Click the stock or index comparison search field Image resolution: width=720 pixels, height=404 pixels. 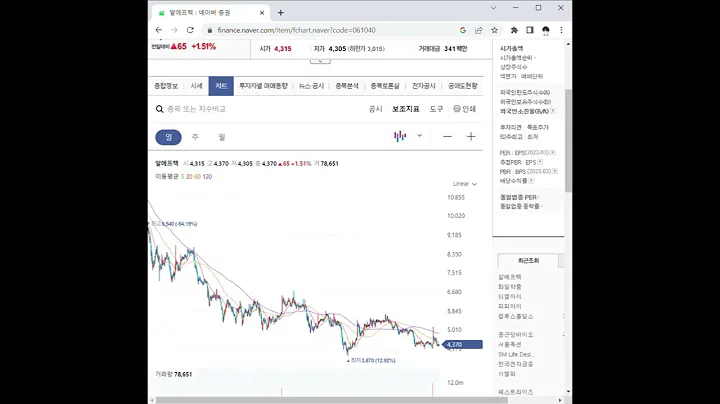(x=197, y=109)
